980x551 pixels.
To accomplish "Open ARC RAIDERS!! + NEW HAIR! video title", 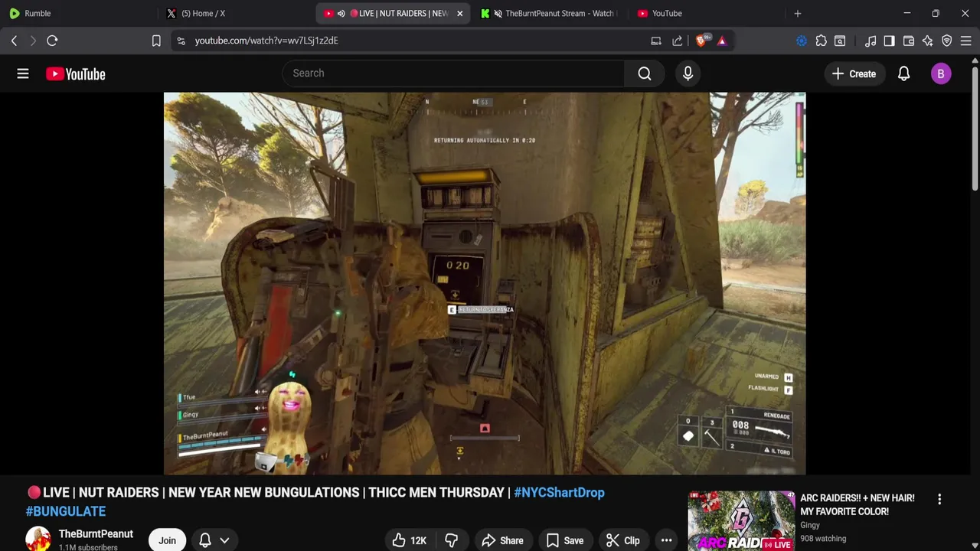I will 857,504.
